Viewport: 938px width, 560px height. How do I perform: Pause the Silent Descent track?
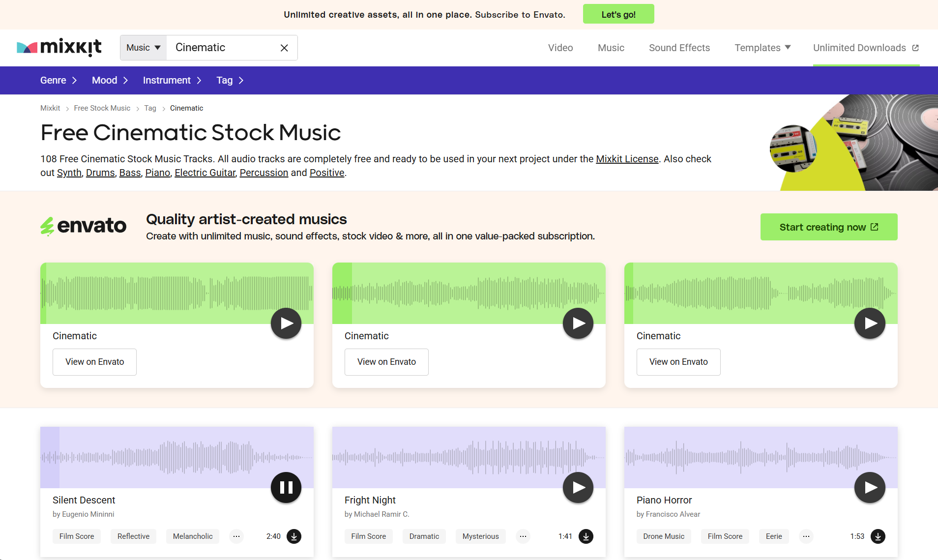click(286, 487)
